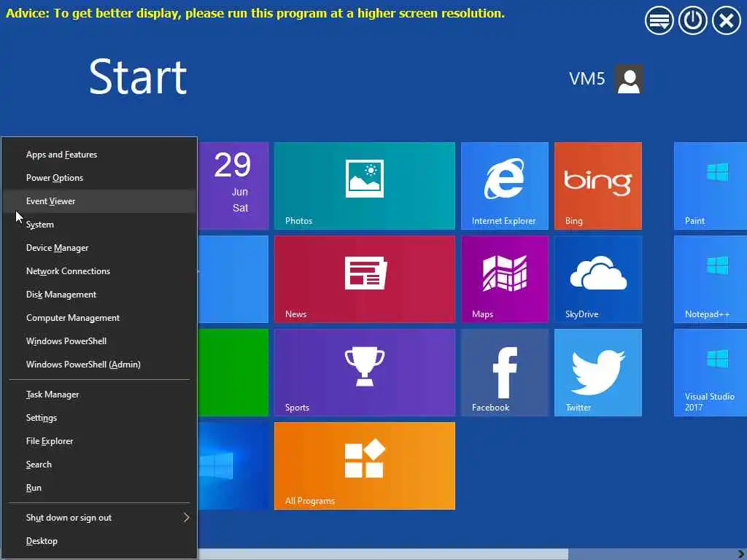This screenshot has height=560, width=747.
Task: Launch the Visual Studio 2017 tile
Action: 711,373
